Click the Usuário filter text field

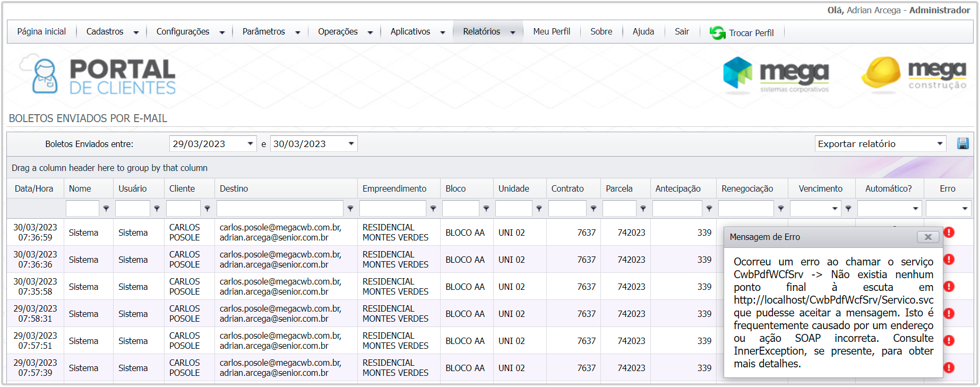133,209
